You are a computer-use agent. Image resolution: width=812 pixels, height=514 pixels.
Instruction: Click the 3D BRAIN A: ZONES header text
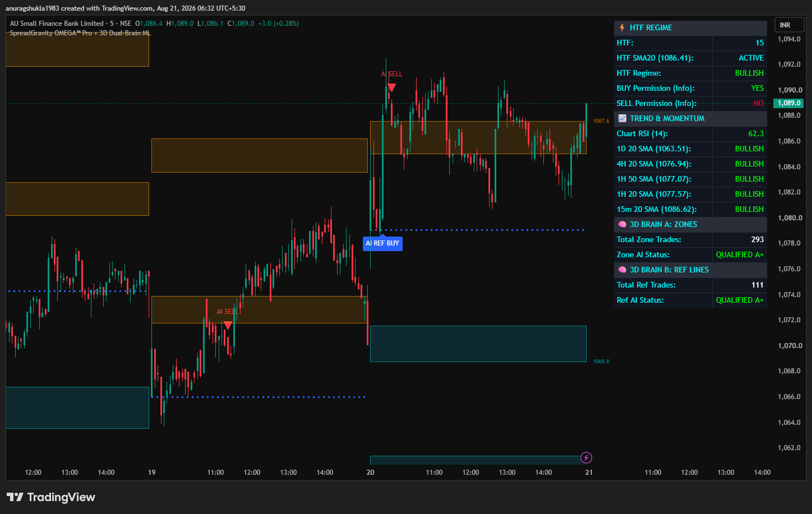(x=663, y=224)
